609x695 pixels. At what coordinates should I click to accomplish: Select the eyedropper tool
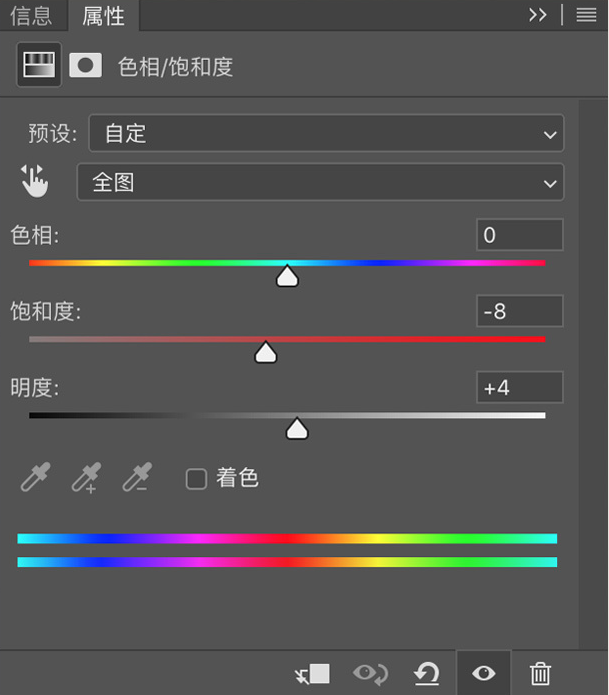click(35, 477)
